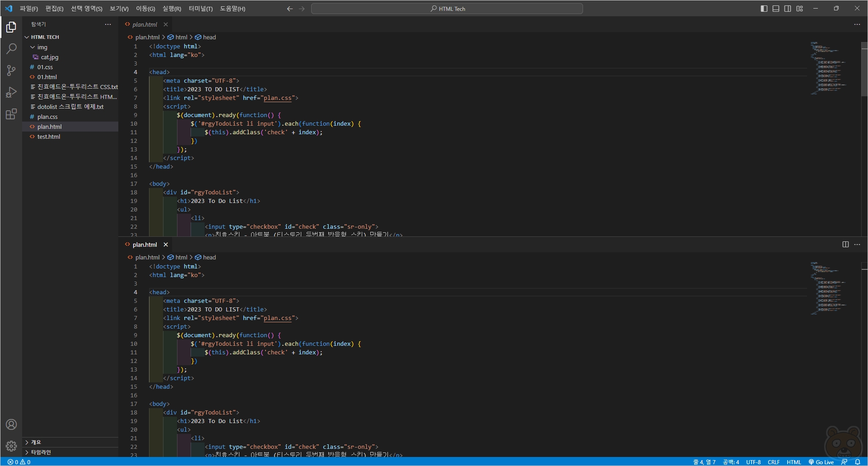Open the 파일(F) menu
The width and height of the screenshot is (868, 466).
29,9
